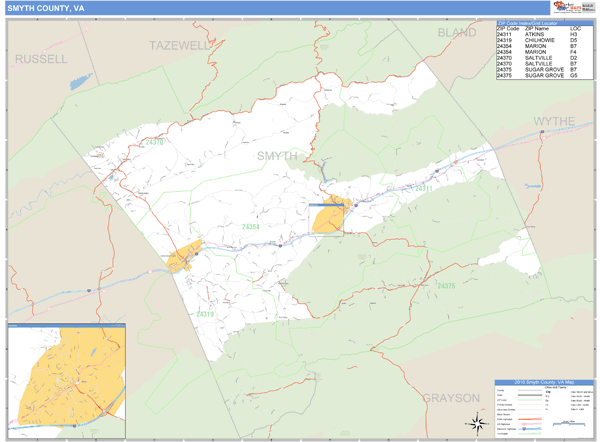The width and height of the screenshot is (600, 442).
Task: Click the 2016 Smyth County, VA Map legend title
Action: point(544,382)
